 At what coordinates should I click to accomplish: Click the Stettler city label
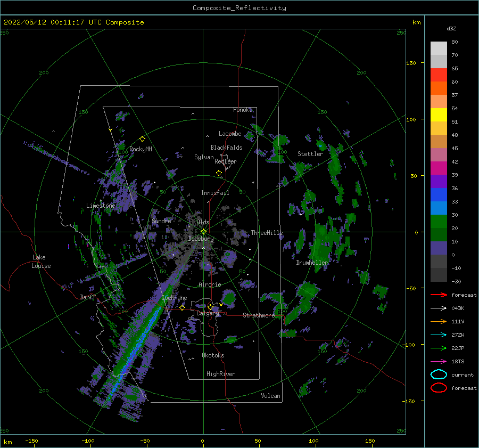(310, 154)
